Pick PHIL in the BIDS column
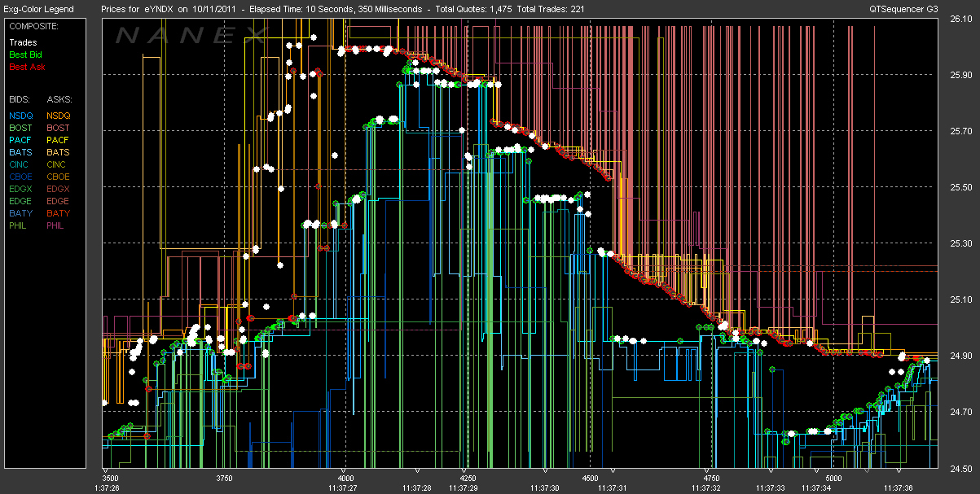 (19, 225)
